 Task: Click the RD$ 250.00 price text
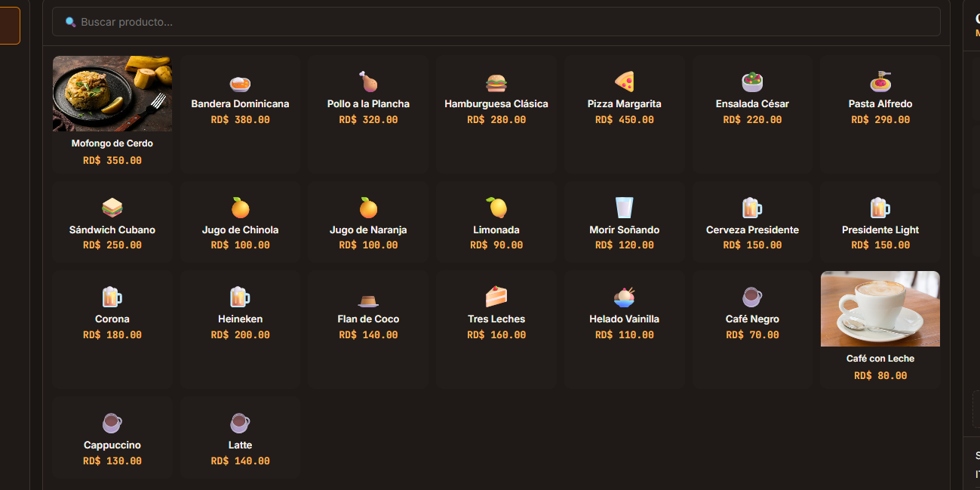[112, 245]
